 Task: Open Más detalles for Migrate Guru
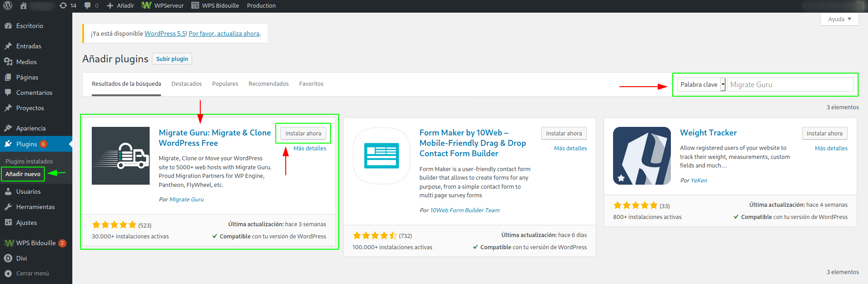tap(310, 148)
